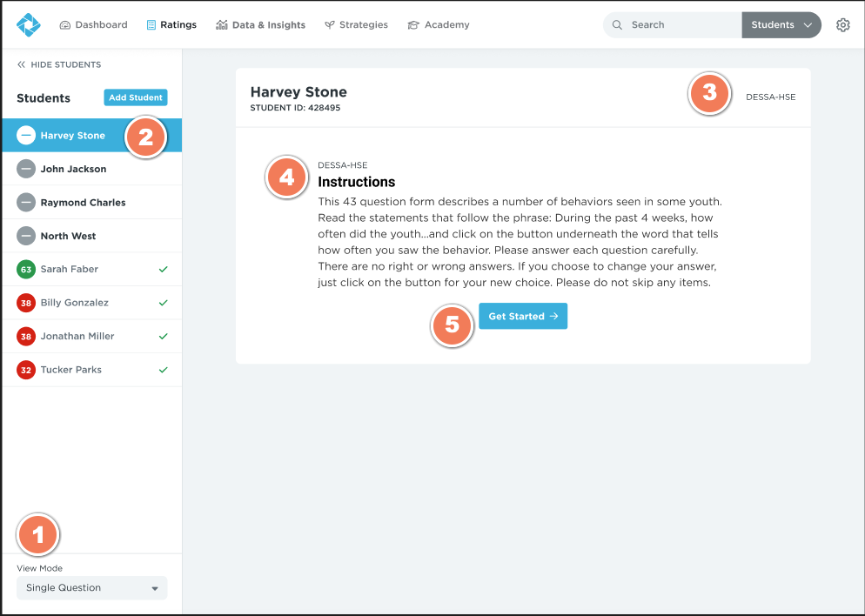This screenshot has height=616, width=865.
Task: Click the app logo in the top-left
Action: click(29, 25)
